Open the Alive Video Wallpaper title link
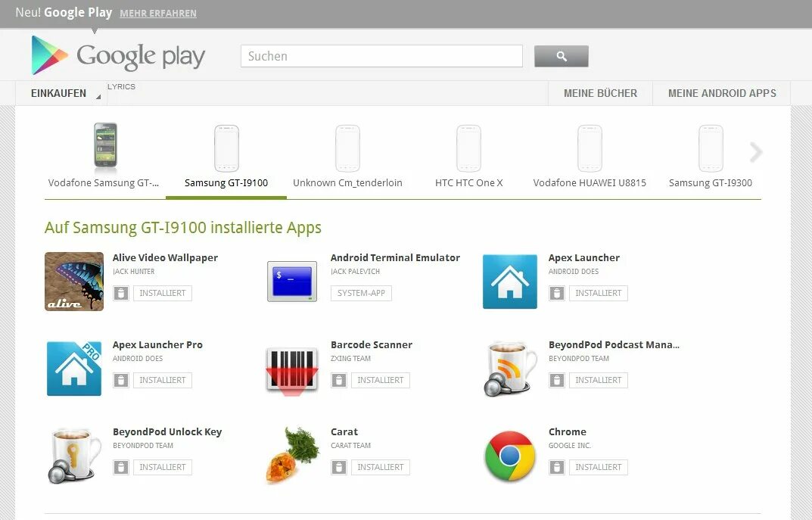Viewport: 812px width, 520px height. 165,258
